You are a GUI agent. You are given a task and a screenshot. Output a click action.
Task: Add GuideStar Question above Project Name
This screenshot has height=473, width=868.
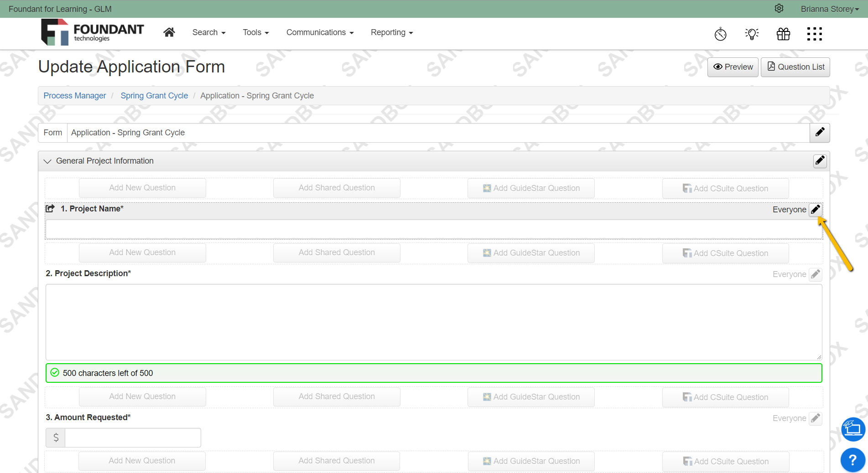coord(531,188)
